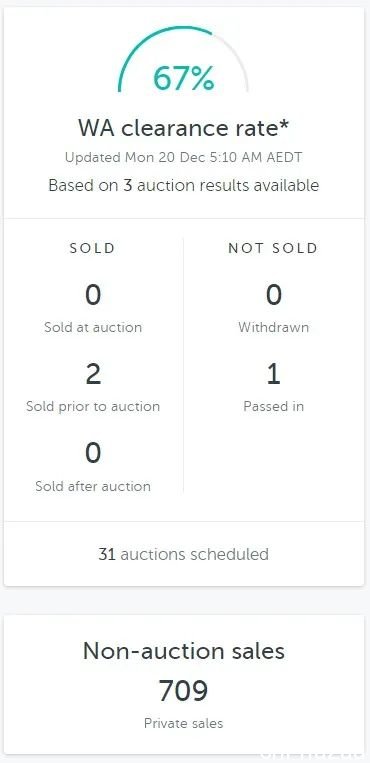Click the 'Passed in' label
The image size is (370, 763).
pos(274,406)
